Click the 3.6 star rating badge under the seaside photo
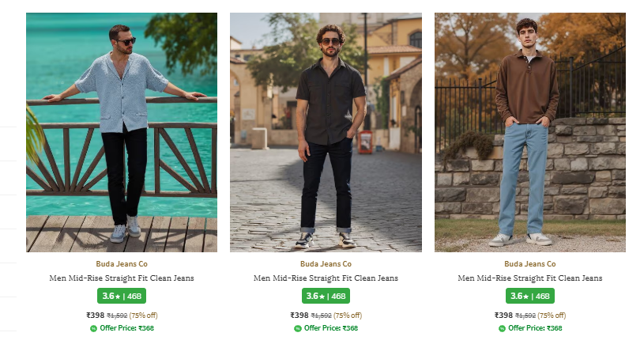 click(x=122, y=296)
